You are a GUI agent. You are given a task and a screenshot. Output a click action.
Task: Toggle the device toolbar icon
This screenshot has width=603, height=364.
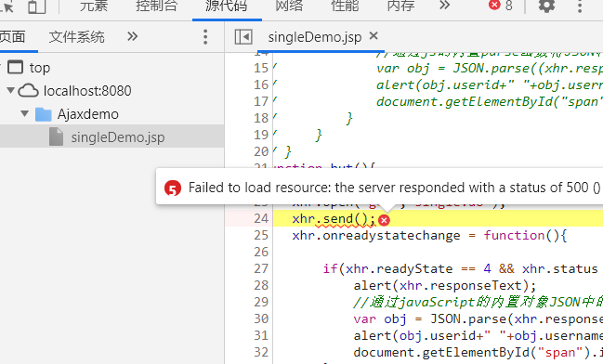pyautogui.click(x=37, y=6)
